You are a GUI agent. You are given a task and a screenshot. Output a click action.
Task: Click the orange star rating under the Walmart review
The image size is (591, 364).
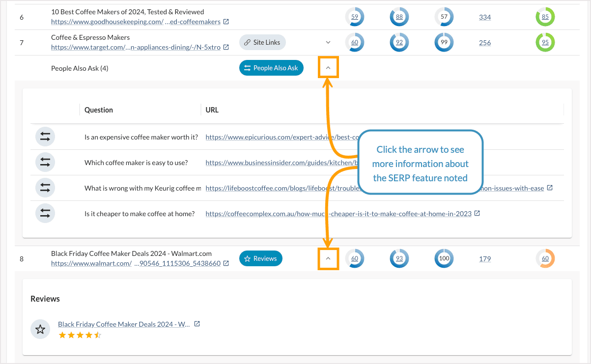tap(80, 335)
